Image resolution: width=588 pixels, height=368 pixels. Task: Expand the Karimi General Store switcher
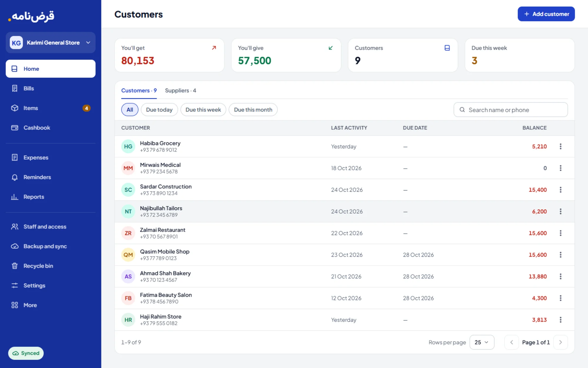51,43
